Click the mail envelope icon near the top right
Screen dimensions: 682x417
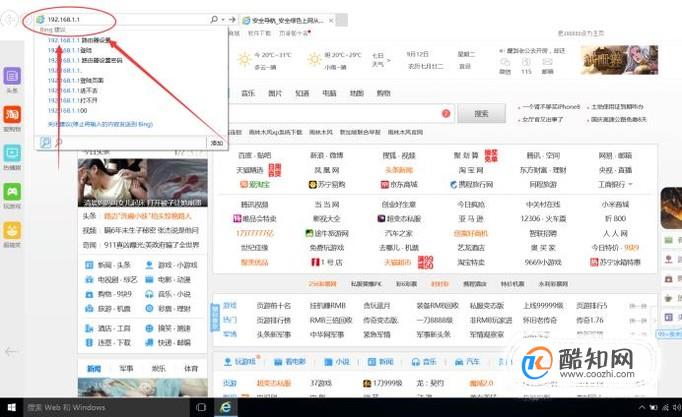click(547, 62)
